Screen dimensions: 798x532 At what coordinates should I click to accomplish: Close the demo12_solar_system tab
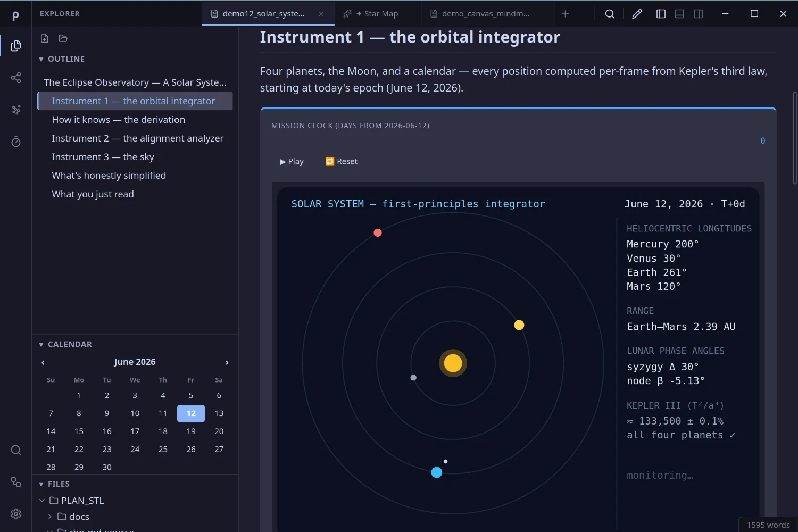click(321, 14)
